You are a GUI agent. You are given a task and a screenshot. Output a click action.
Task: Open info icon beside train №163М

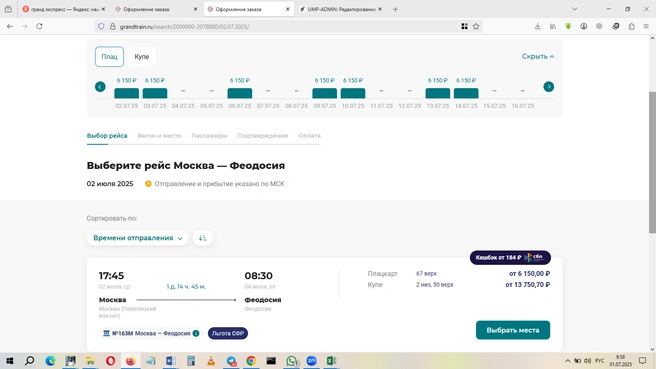coord(196,333)
